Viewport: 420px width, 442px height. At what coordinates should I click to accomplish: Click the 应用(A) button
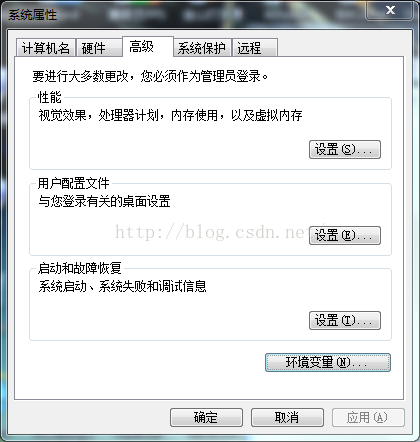click(x=368, y=417)
